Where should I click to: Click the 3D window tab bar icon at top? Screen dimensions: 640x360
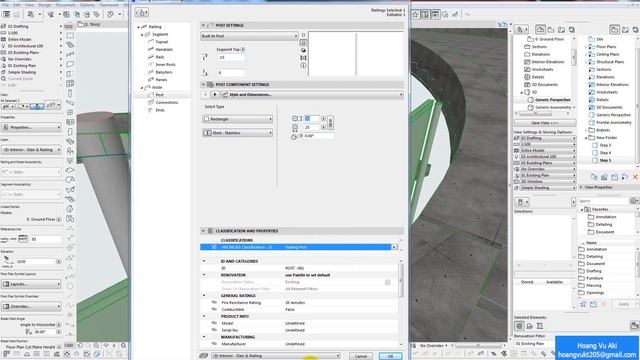pos(81,24)
